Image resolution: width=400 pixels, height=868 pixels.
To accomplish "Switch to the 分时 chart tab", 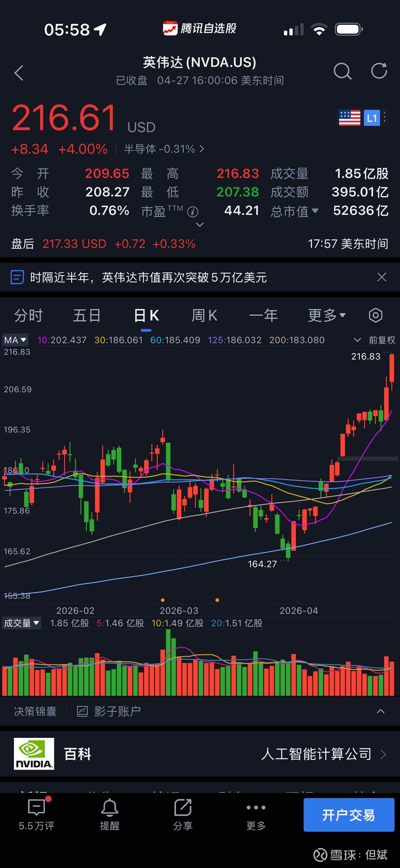I will tap(28, 315).
